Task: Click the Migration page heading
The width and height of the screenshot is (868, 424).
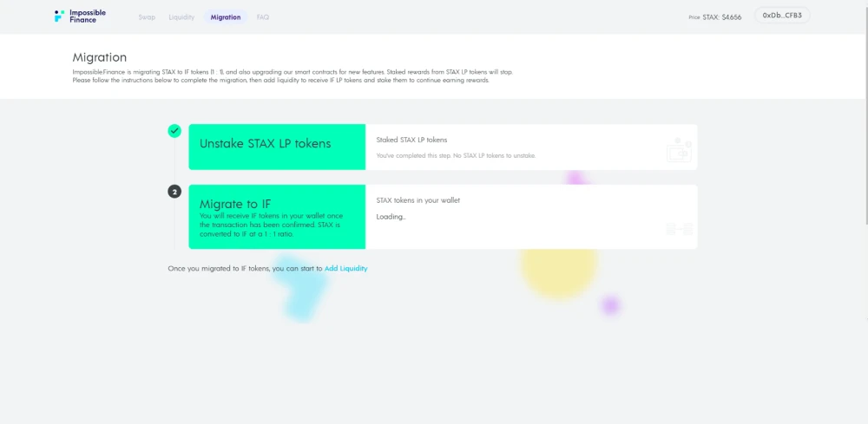Action: (x=100, y=57)
